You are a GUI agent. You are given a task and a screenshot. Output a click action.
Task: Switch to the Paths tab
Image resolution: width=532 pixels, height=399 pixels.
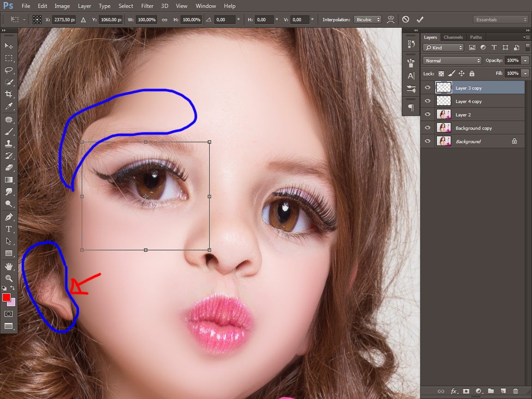476,37
